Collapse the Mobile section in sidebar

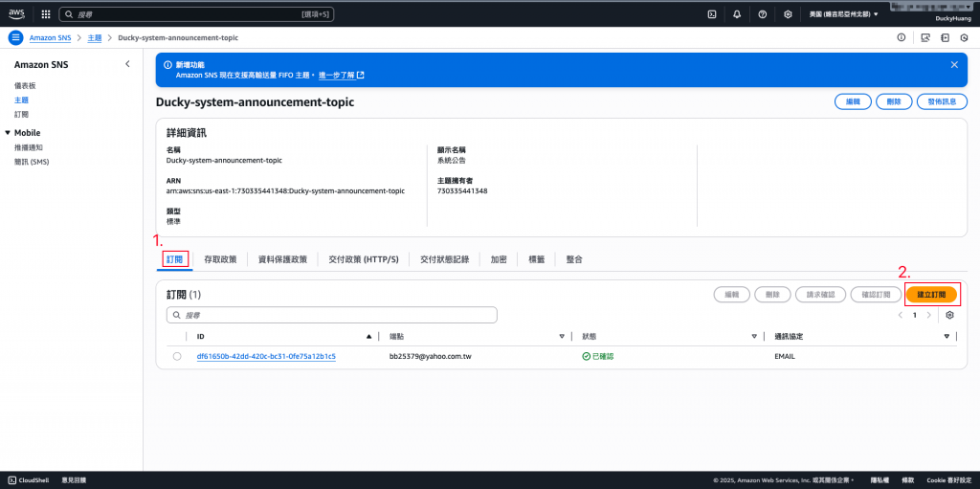coord(8,133)
